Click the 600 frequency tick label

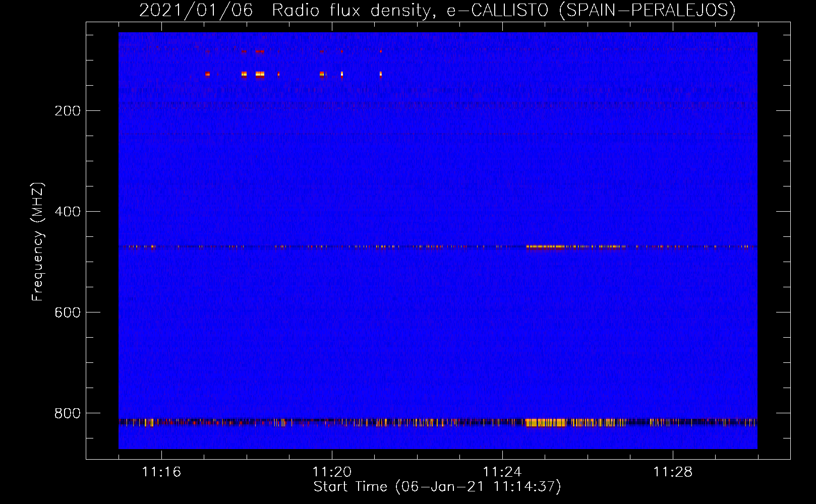pos(68,312)
